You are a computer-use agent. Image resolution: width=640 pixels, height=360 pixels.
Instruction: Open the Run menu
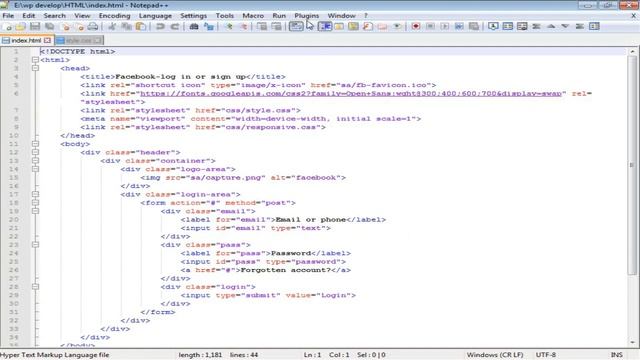click(279, 16)
